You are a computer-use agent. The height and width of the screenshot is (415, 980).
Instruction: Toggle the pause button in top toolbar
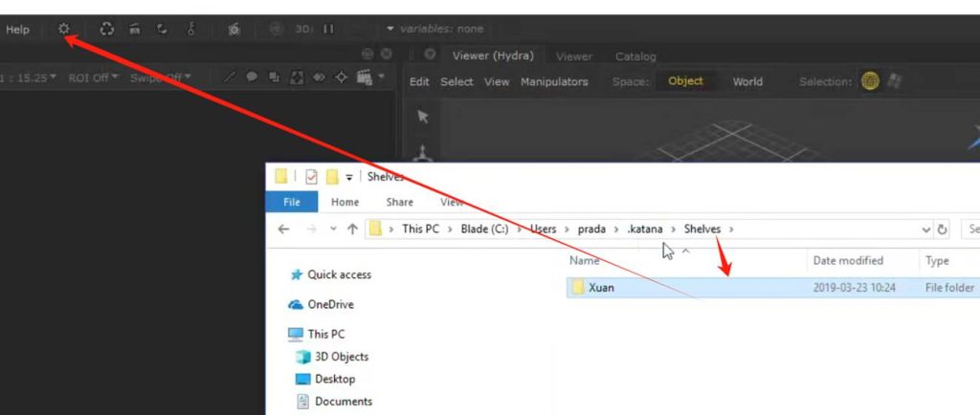328,30
